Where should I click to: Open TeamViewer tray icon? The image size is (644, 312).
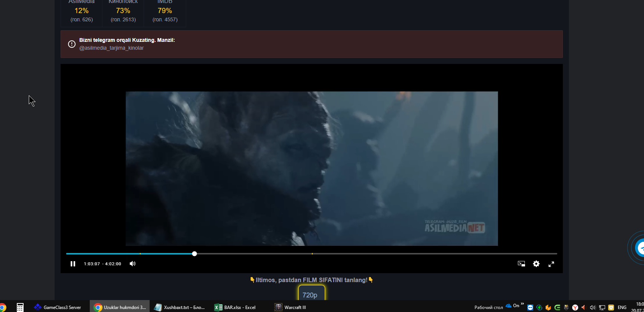tap(530, 308)
